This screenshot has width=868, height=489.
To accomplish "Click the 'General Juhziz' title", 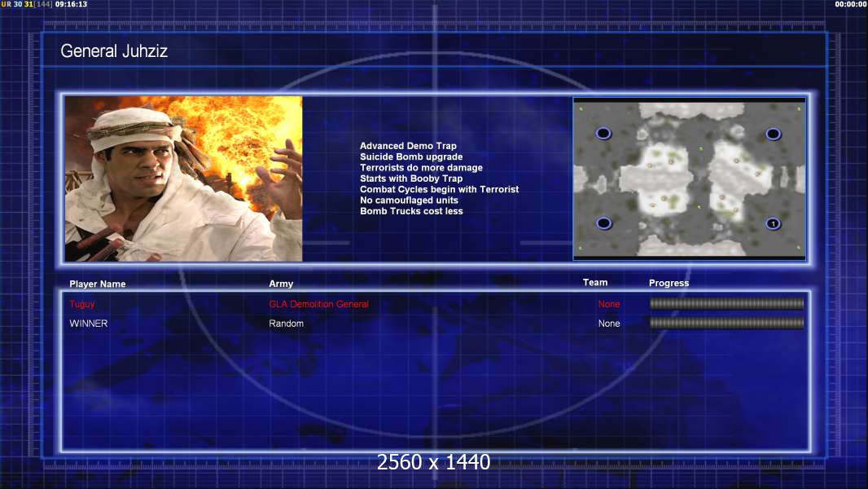I will point(114,51).
